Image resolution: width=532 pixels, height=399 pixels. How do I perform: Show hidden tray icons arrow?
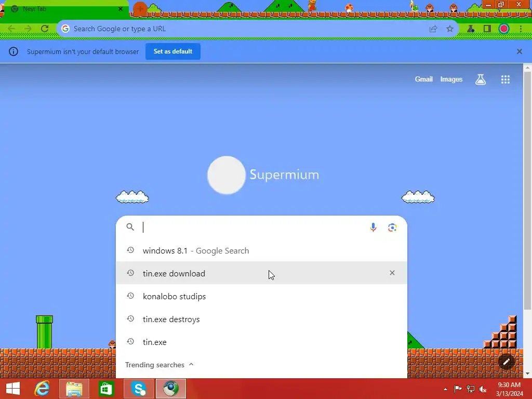(x=445, y=389)
